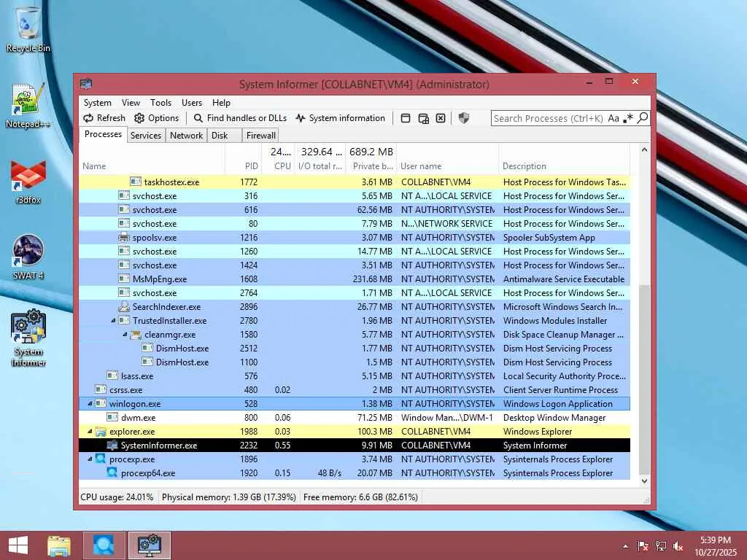Open System information graph window
The image size is (747, 560).
(x=340, y=118)
